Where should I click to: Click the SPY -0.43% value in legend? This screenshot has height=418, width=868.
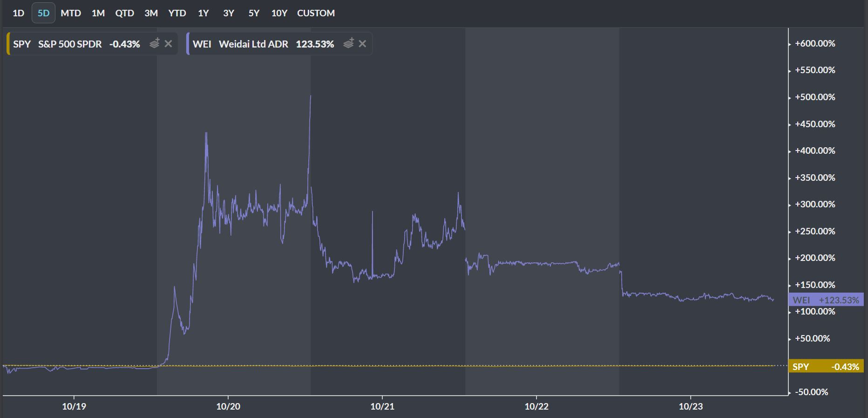(x=125, y=44)
